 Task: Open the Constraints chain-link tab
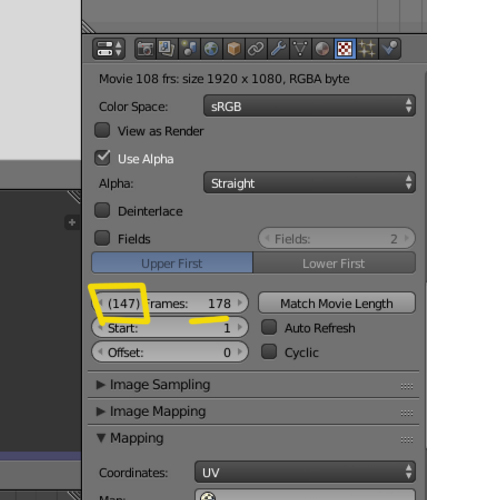(256, 49)
